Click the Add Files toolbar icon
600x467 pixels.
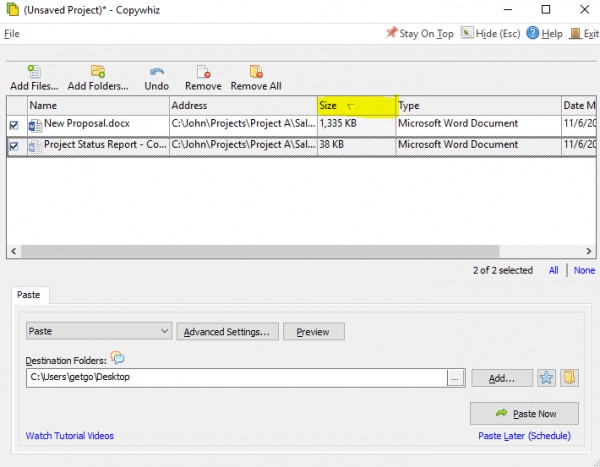click(x=34, y=71)
